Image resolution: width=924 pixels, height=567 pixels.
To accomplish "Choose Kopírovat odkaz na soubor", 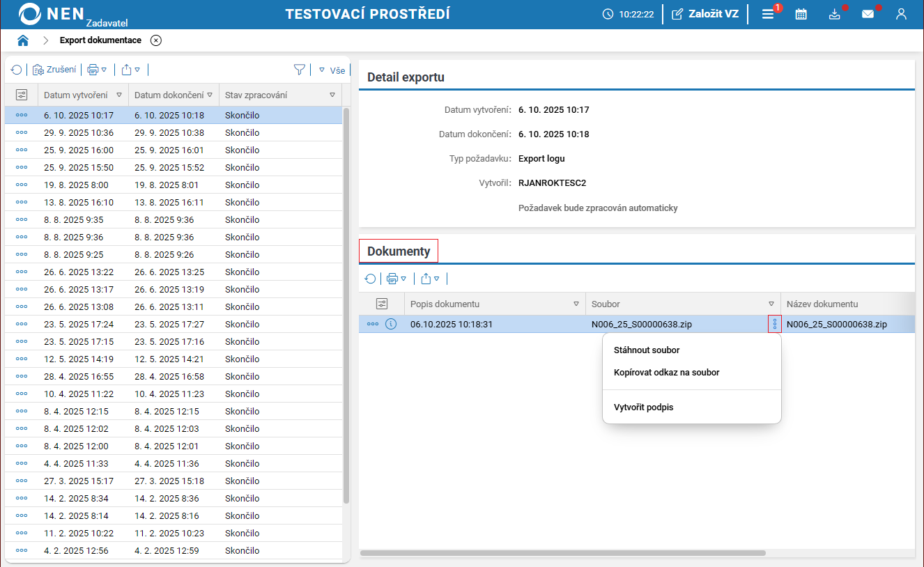I will (x=666, y=373).
